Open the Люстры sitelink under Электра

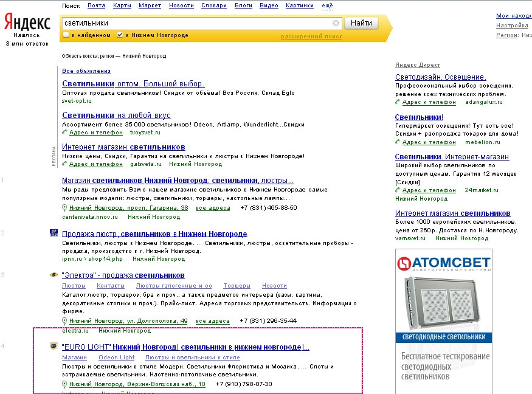point(74,286)
